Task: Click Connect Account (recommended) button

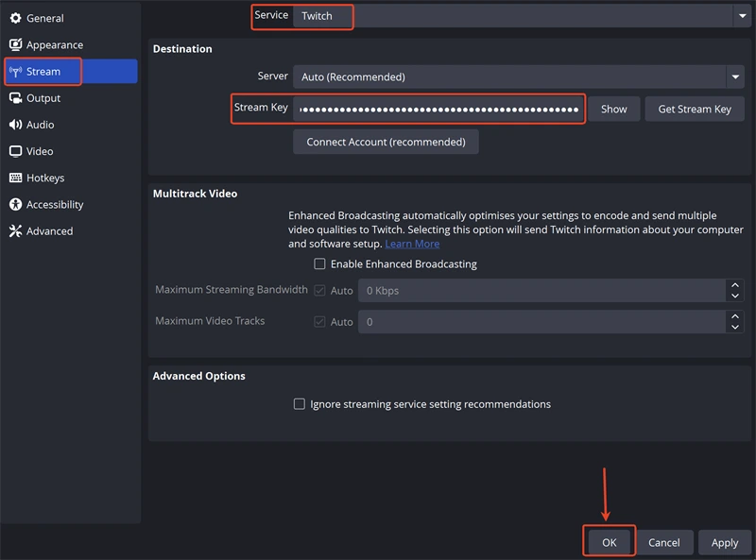Action: pyautogui.click(x=386, y=142)
